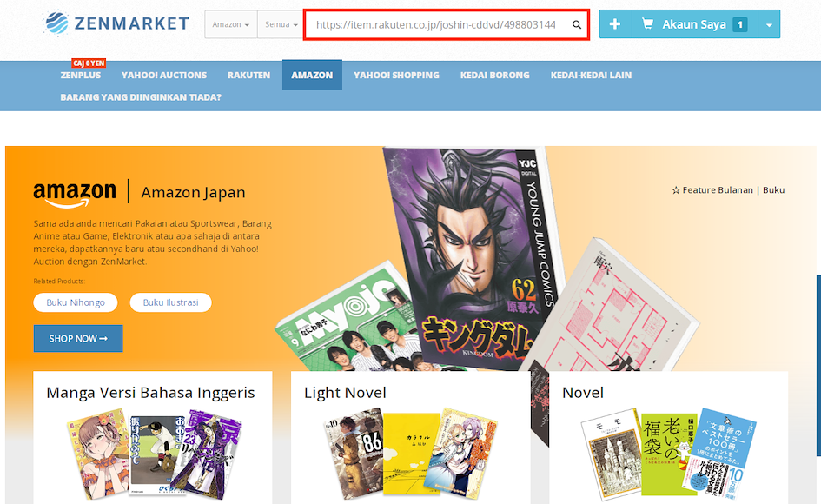821x504 pixels.
Task: Click BARANG YANG DIINGINKAN TIADA? link
Action: [x=141, y=97]
